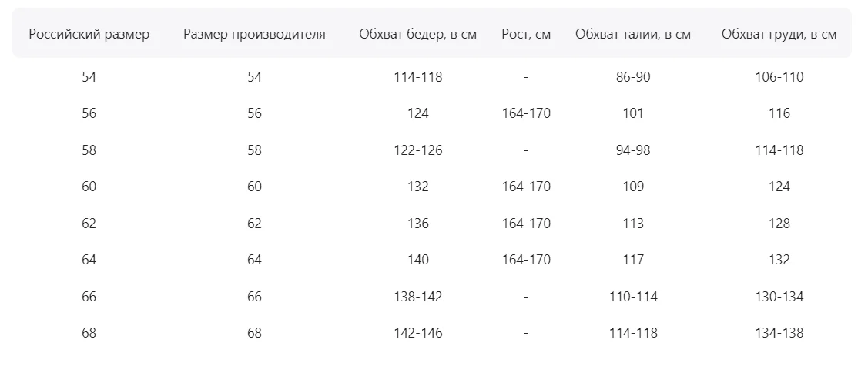This screenshot has height=370, width=868.
Task: Select Russian size 60 cell
Action: (89, 187)
